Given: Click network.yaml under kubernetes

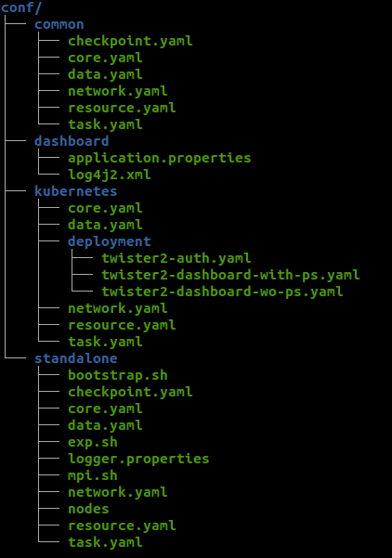Looking at the screenshot, I should click(117, 308).
